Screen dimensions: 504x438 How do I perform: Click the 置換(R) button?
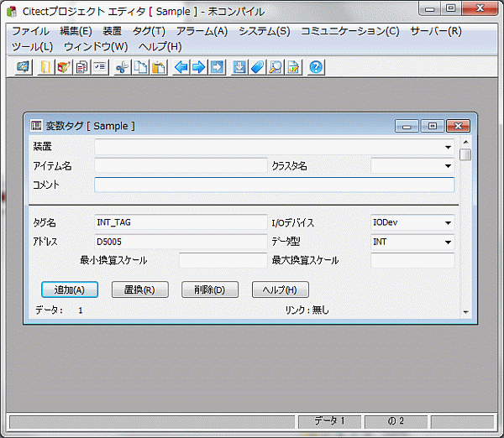tap(139, 289)
